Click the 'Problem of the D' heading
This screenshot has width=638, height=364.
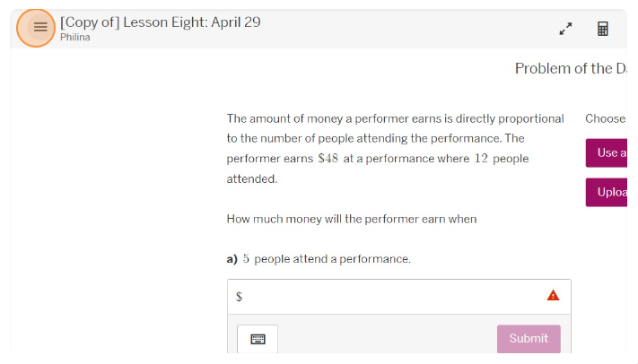(570, 68)
